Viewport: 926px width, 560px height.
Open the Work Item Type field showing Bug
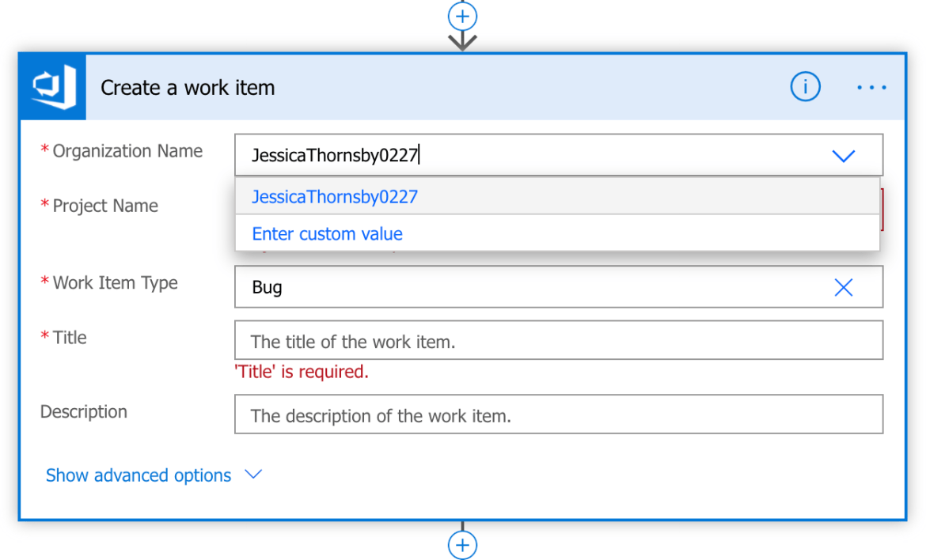pyautogui.click(x=530, y=287)
